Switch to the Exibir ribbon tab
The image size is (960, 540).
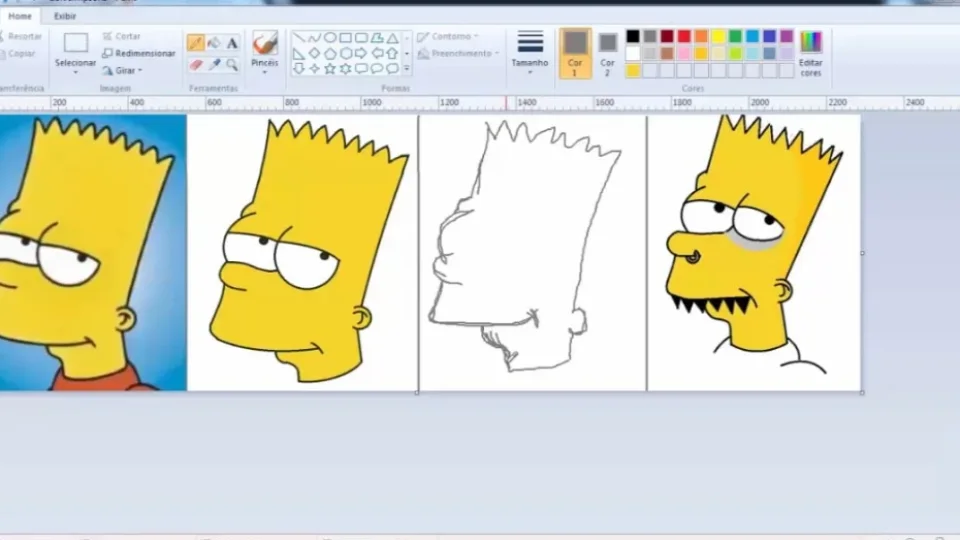pyautogui.click(x=65, y=16)
